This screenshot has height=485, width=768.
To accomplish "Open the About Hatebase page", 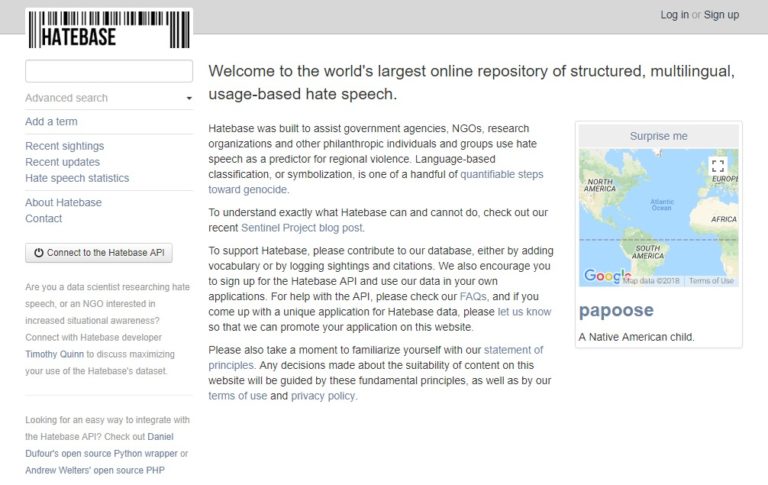I will tap(63, 202).
